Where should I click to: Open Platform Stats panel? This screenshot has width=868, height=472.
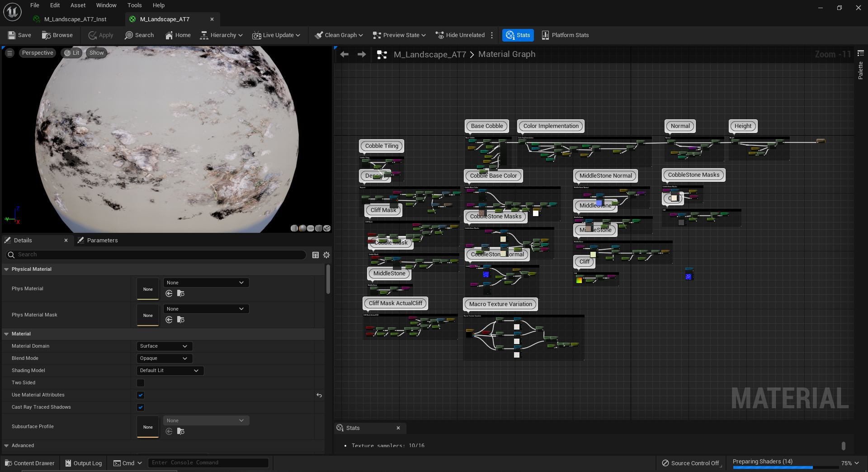(x=565, y=35)
